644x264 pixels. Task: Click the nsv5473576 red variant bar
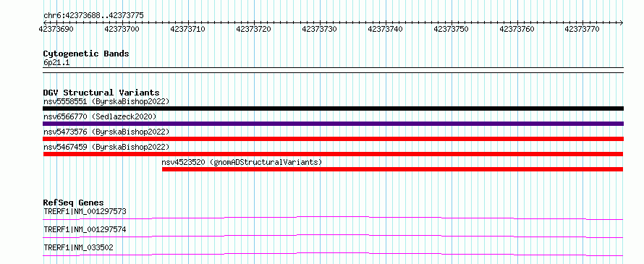click(x=333, y=139)
